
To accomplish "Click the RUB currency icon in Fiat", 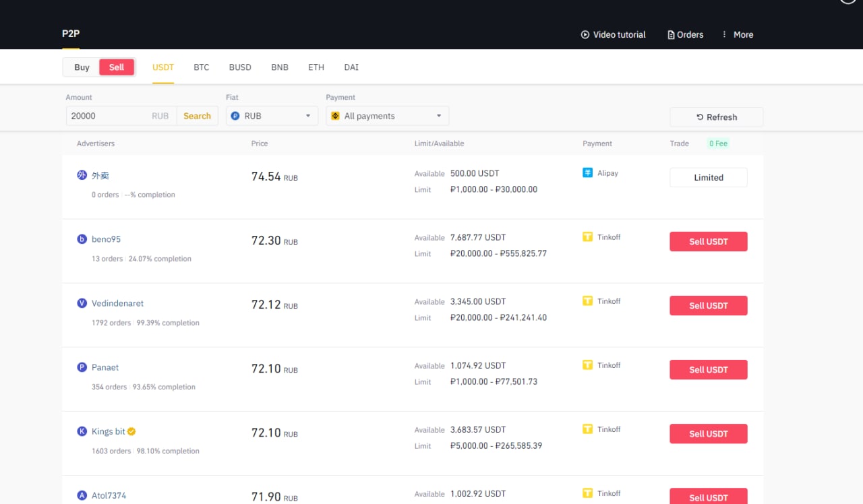I will click(x=235, y=116).
